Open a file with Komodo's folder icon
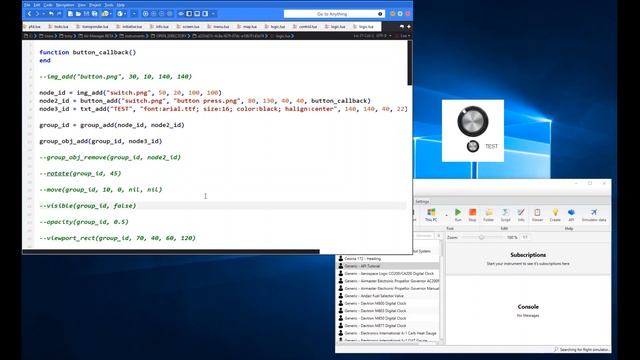640x360 pixels. pos(78,14)
